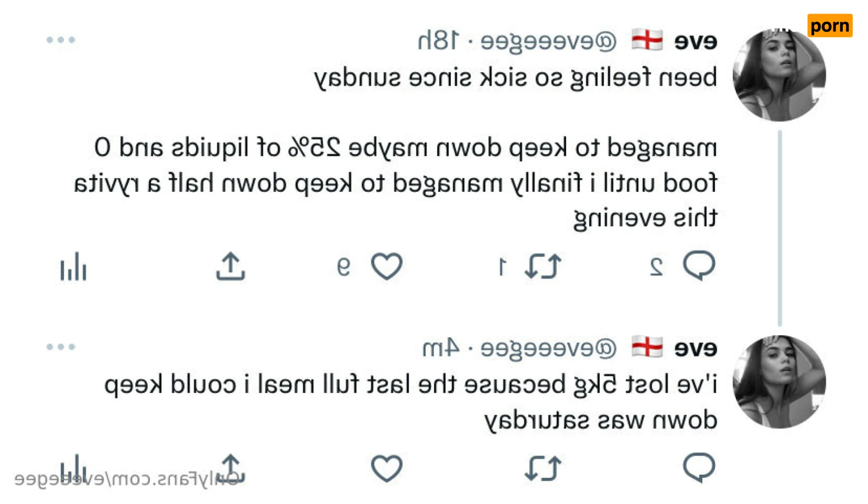Reply to the 'sick since sunday' tweet
This screenshot has width=868, height=504.
click(x=699, y=266)
